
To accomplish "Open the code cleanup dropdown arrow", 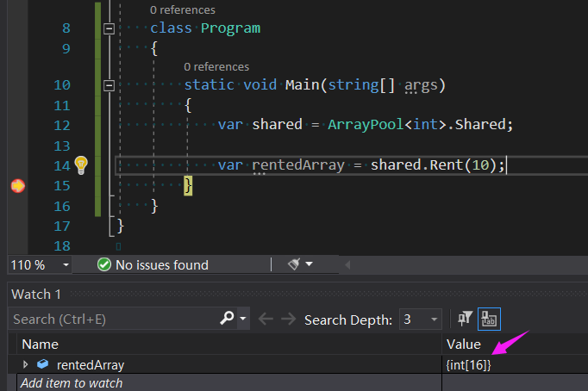I will tap(309, 264).
